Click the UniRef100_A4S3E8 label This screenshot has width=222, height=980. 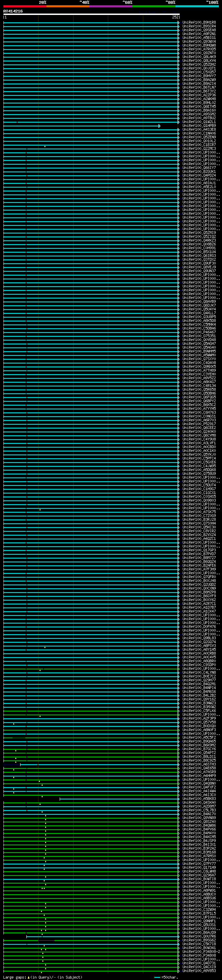click(199, 129)
